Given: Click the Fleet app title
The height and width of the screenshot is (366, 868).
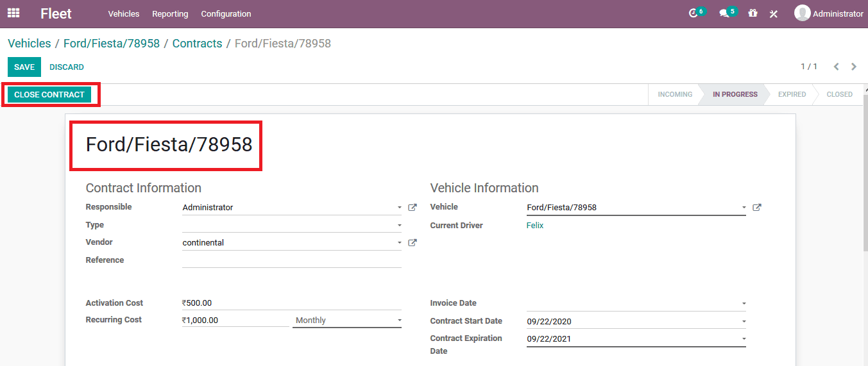Looking at the screenshot, I should pos(56,13).
